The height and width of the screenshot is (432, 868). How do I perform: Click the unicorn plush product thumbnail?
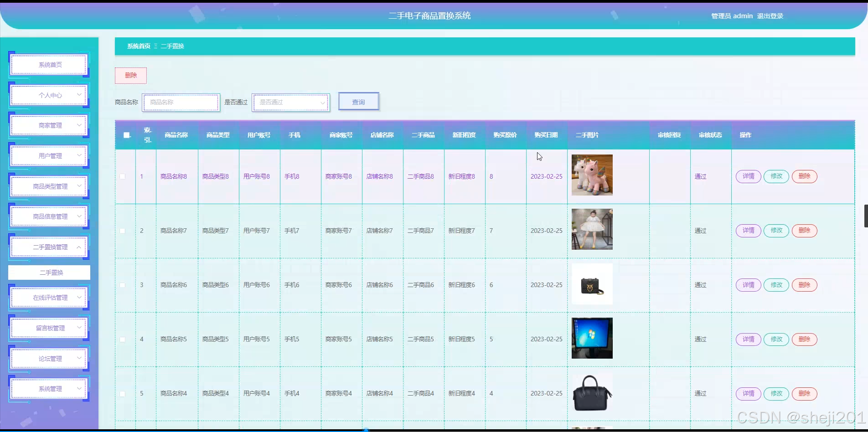pyautogui.click(x=591, y=175)
